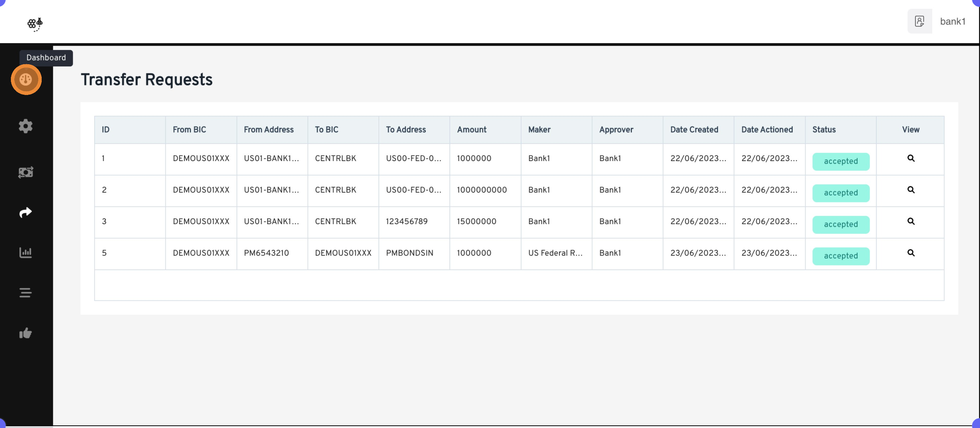Select US00-FED-0... cell in row 2

coord(414,191)
